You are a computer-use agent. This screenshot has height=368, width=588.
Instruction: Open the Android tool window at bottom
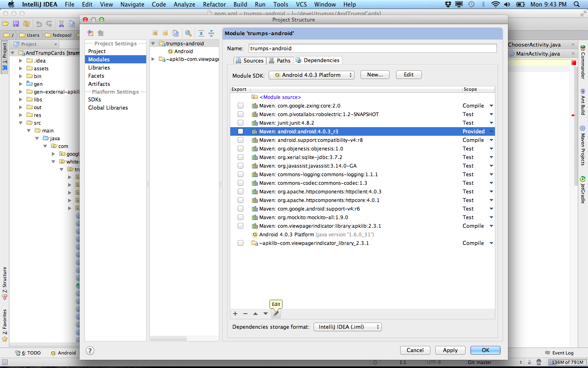pyautogui.click(x=63, y=353)
